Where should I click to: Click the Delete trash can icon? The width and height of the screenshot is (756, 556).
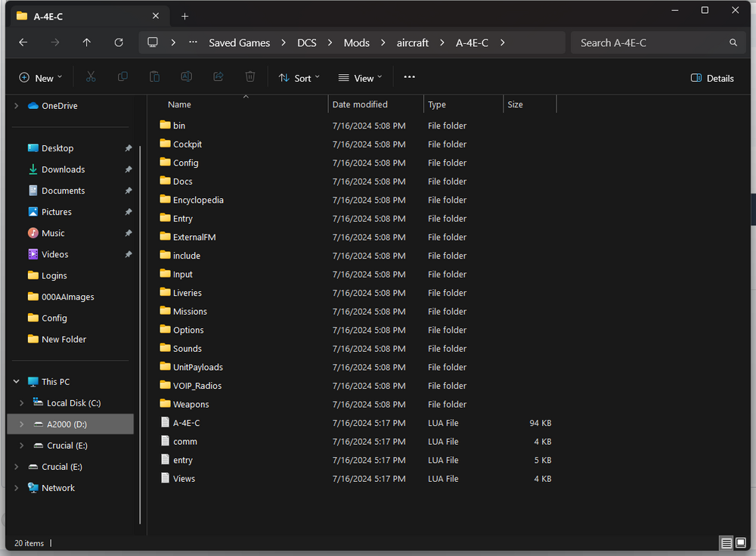coord(250,77)
